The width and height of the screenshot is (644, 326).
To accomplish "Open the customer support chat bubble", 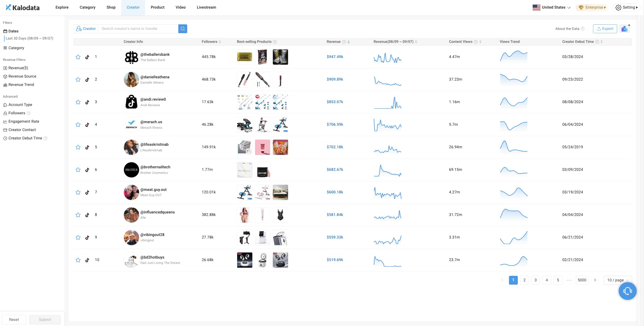I will point(627,291).
